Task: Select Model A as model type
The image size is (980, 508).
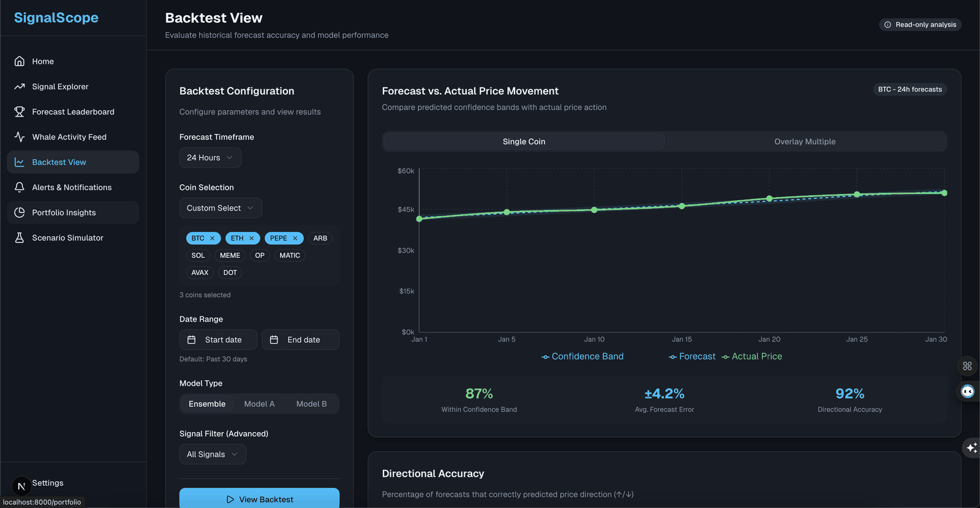Action: 259,404
